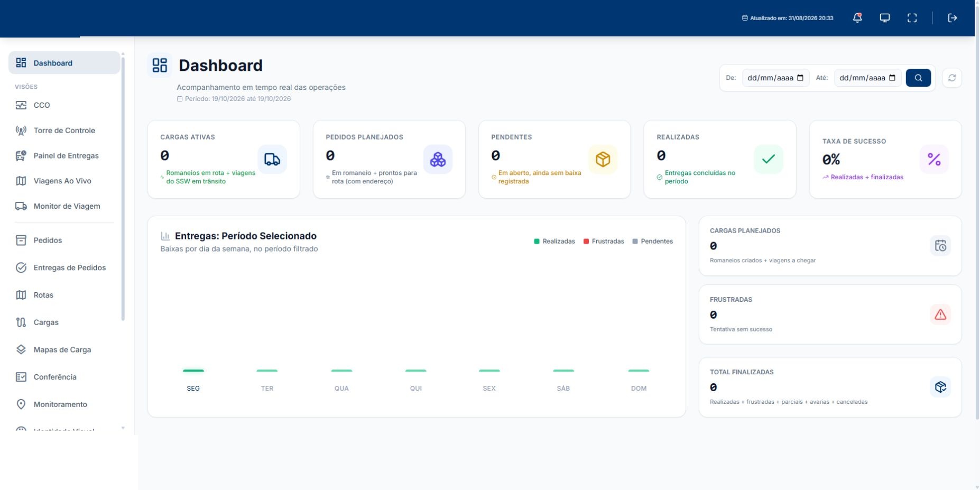Click the sidebar scrollbar
Screen dimensions: 980x490
click(x=123, y=188)
